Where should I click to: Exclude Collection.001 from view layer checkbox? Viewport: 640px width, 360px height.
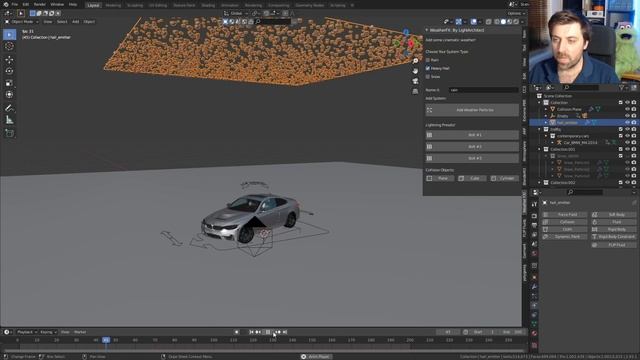pyautogui.click(x=621, y=149)
